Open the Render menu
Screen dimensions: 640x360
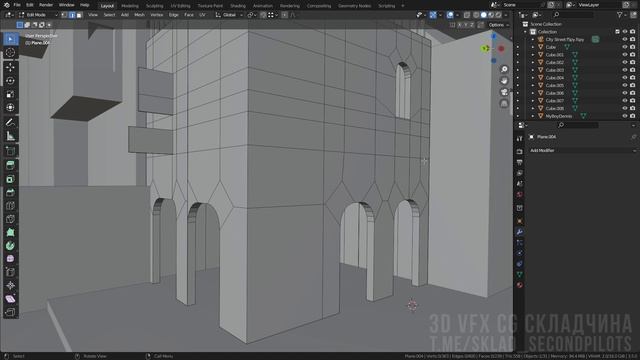pos(46,5)
